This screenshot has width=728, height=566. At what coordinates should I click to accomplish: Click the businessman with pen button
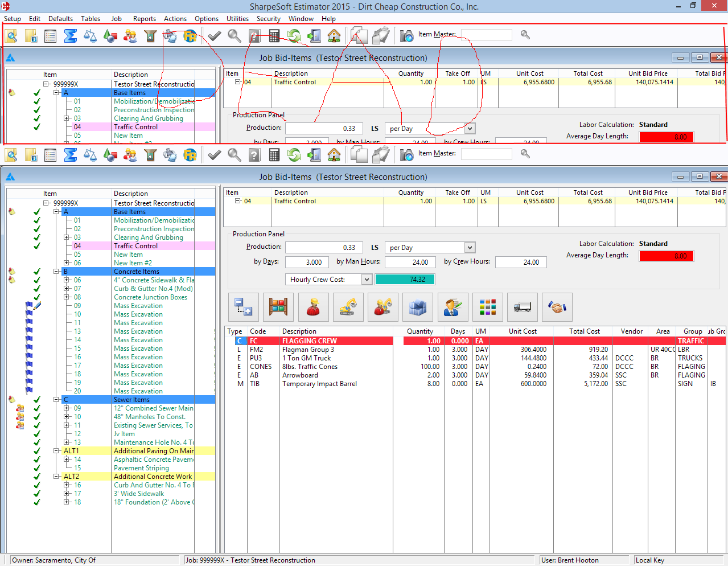[x=453, y=307]
